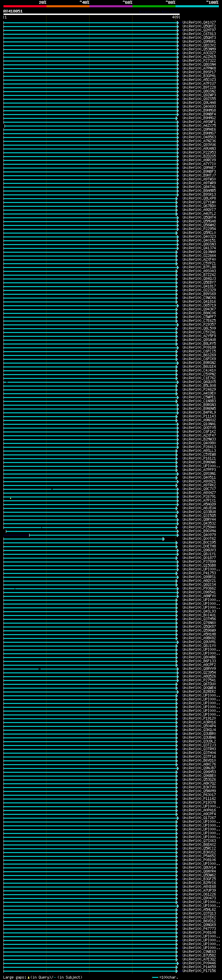Click the red 20% identity legend segment

(x=25, y=6)
